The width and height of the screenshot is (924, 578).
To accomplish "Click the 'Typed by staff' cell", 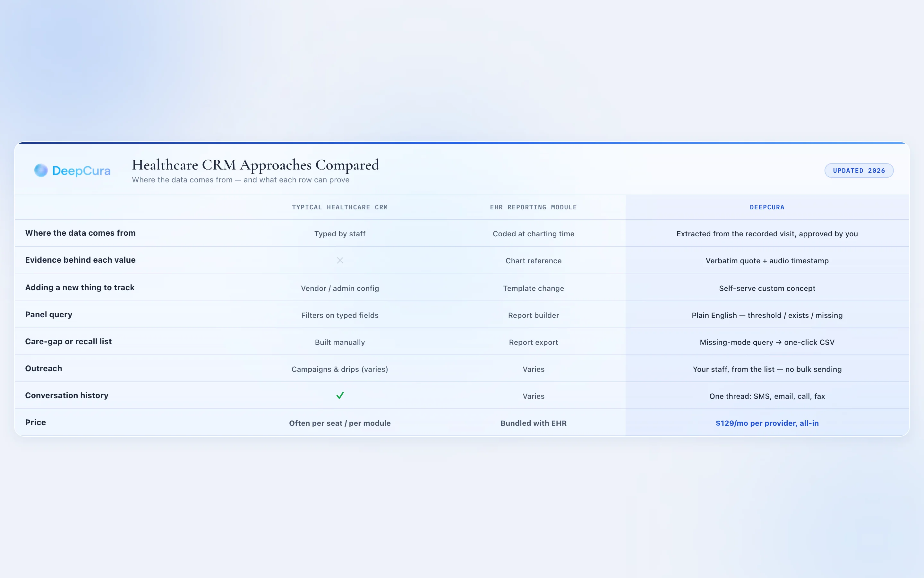I will 340,233.
